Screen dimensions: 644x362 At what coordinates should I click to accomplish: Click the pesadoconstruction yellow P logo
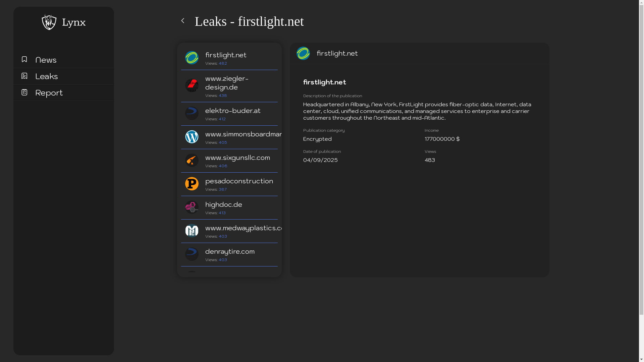point(192,184)
